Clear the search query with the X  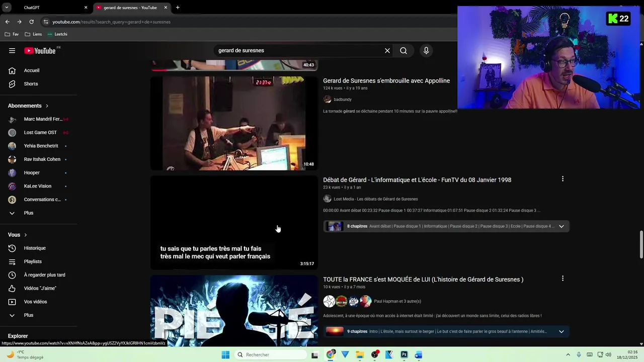coord(387,50)
